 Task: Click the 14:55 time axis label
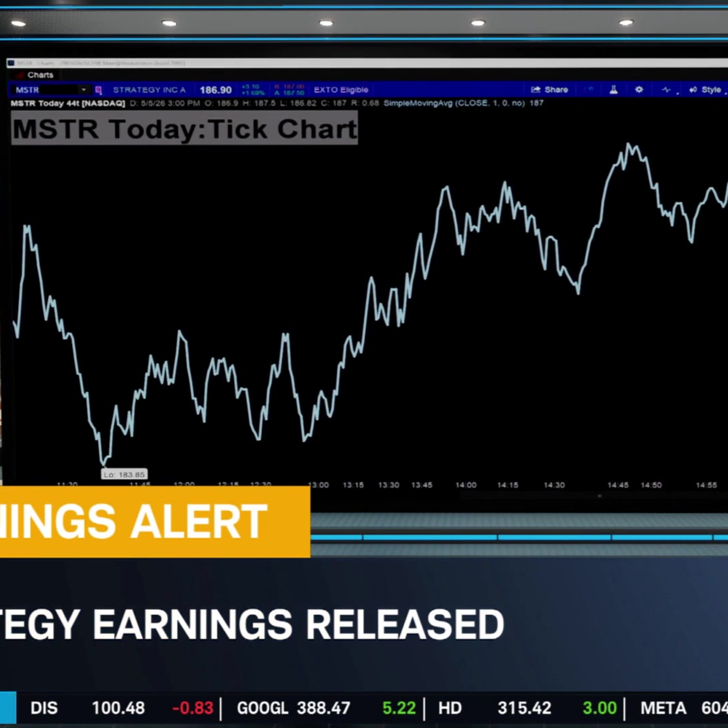click(706, 485)
